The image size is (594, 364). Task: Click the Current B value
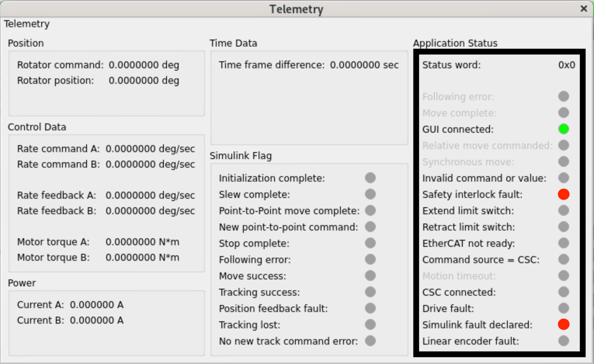(x=97, y=321)
